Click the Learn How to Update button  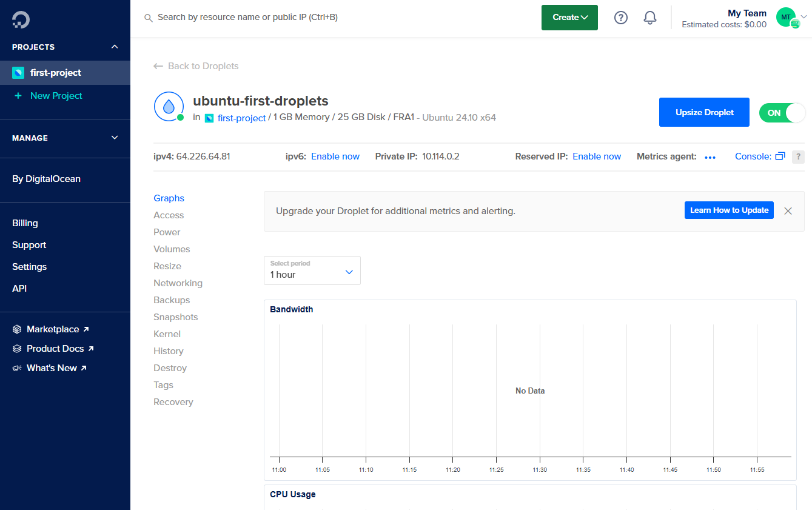point(729,210)
